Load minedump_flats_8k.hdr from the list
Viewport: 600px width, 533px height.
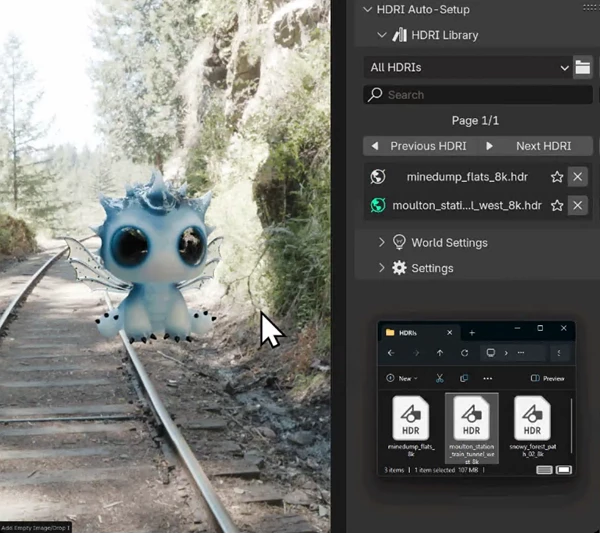(467, 177)
